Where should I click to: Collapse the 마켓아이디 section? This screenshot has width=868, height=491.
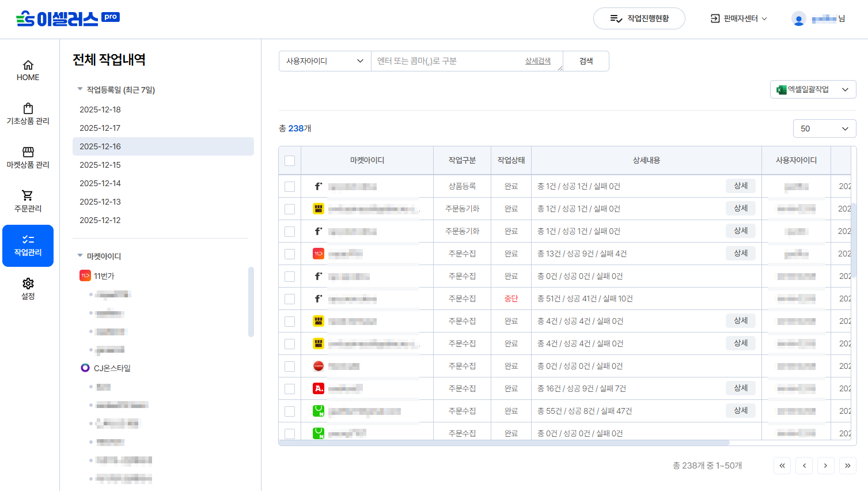pos(99,256)
